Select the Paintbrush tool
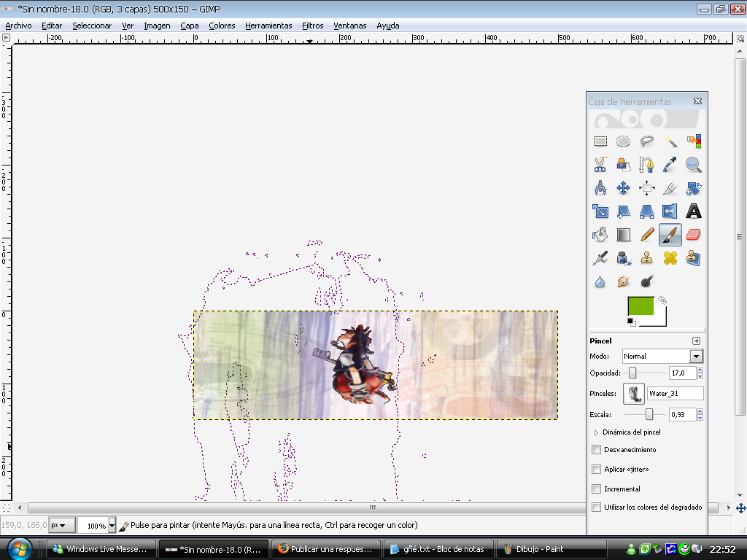This screenshot has width=747, height=560. tap(670, 235)
